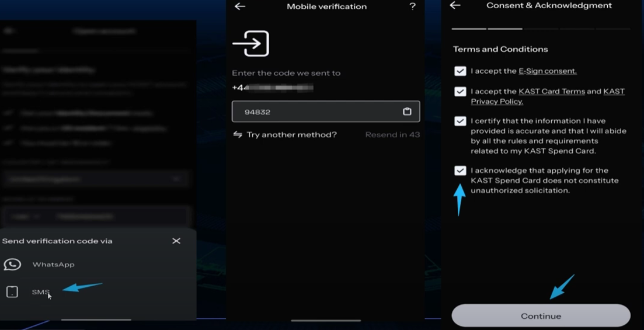Image resolution: width=644 pixels, height=330 pixels.
Task: Open the E-Sign consent link
Action: pyautogui.click(x=547, y=71)
